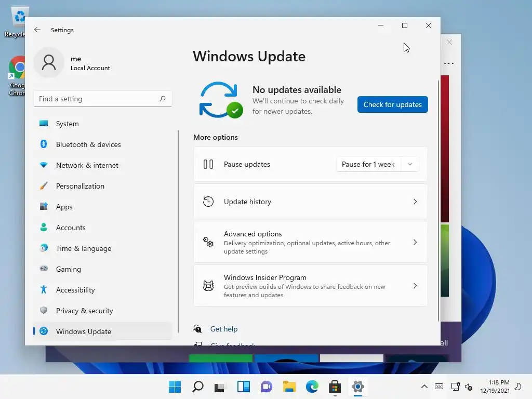The image size is (532, 399).
Task: Click the Bluetooth icon in sidebar
Action: coord(44,144)
